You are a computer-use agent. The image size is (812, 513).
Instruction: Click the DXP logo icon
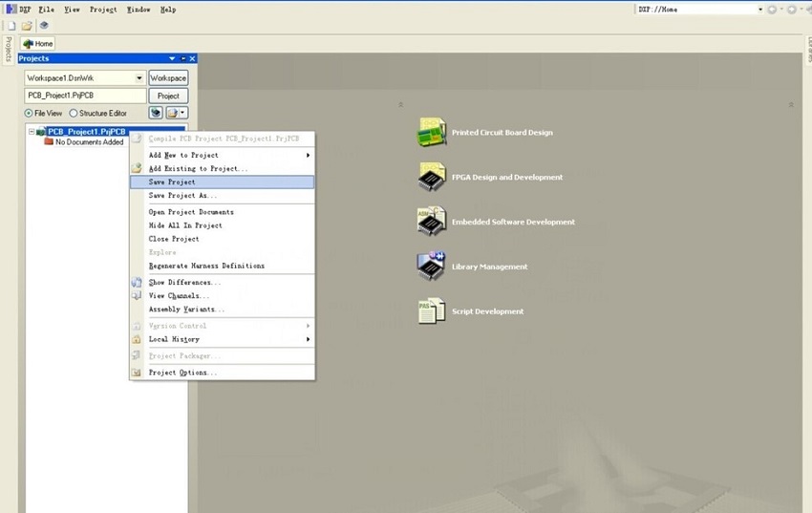click(11, 9)
